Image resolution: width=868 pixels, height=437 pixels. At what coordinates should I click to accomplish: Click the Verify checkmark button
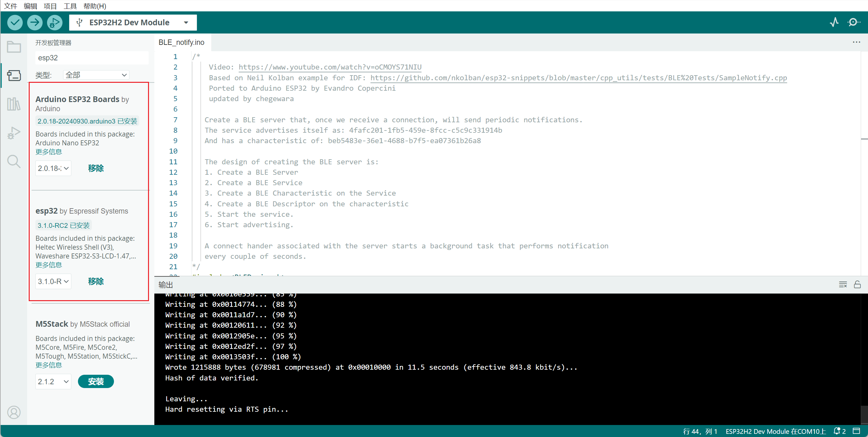coord(15,23)
